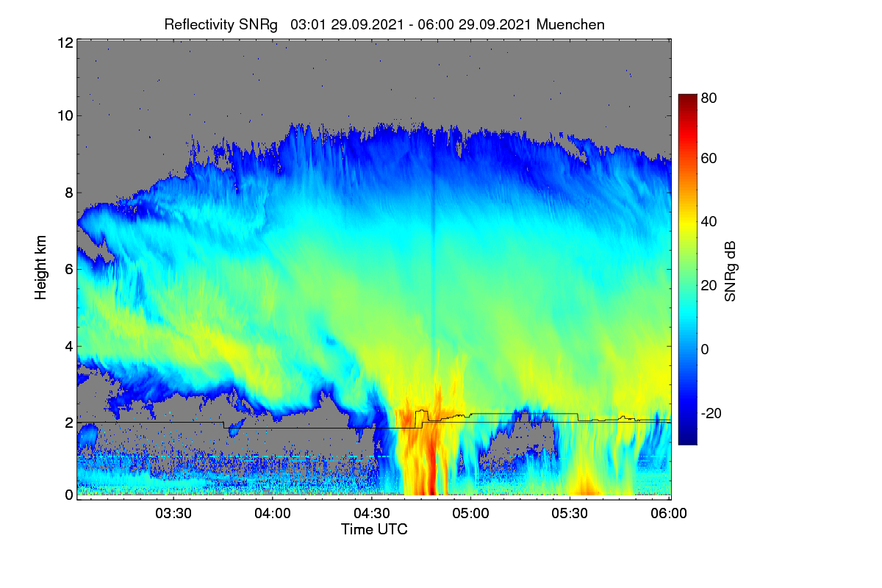Click the 'Muenchen' location in the title
Screen dimensions: 882x588
(x=571, y=24)
